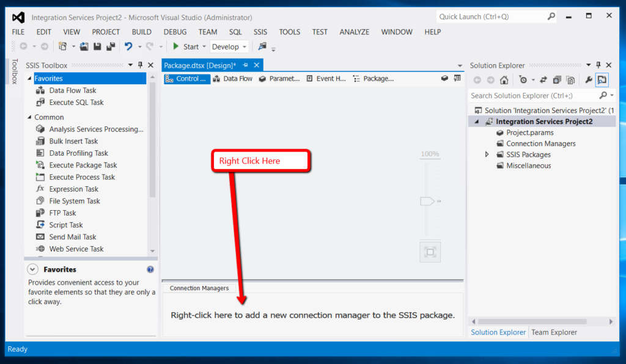Viewport: 626px width, 364px height.
Task: Switch to Team Explorer view
Action: tap(554, 332)
